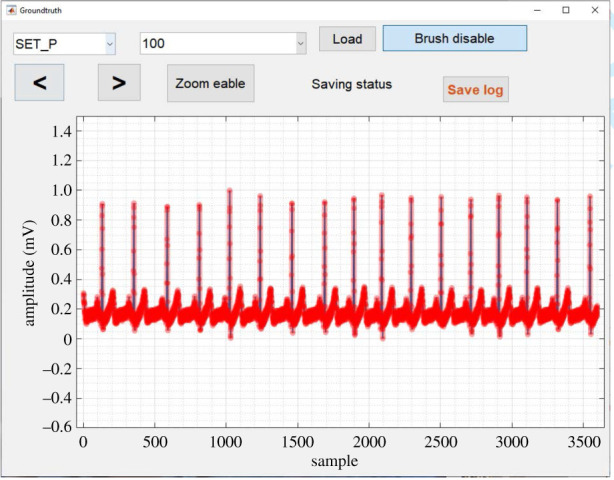614x480 pixels.
Task: Click the Saving status label
Action: pyautogui.click(x=352, y=84)
